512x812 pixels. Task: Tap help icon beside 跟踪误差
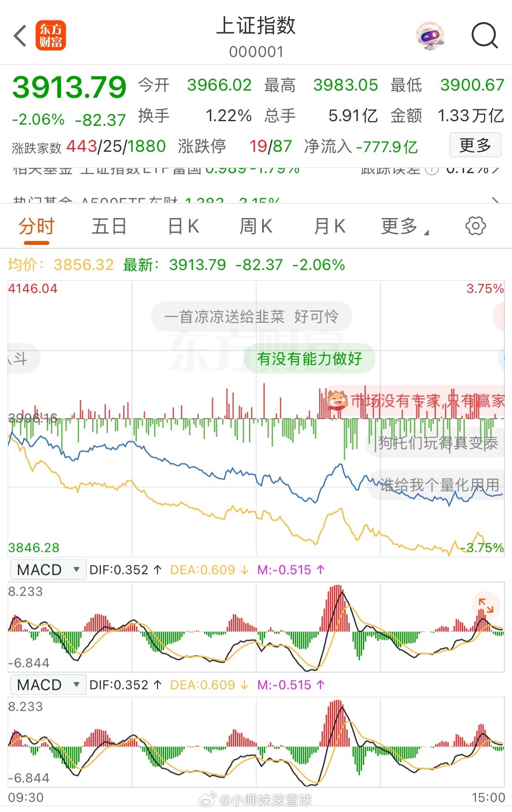click(432, 170)
